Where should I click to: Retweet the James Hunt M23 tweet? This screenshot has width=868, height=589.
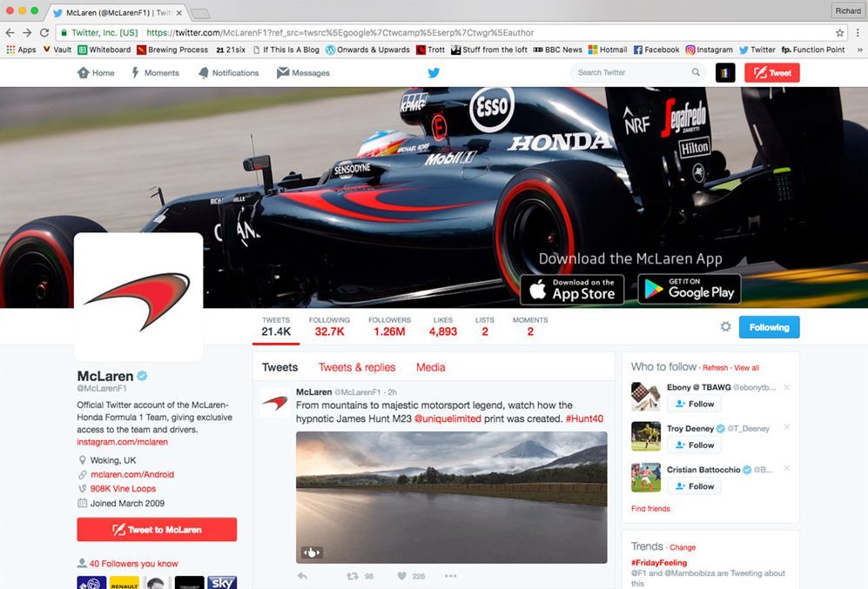point(353,576)
